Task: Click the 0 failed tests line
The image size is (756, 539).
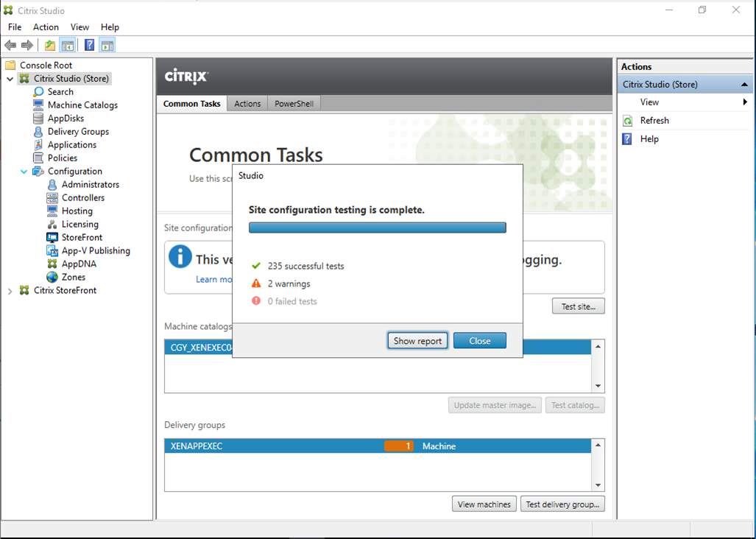Action: pyautogui.click(x=284, y=301)
